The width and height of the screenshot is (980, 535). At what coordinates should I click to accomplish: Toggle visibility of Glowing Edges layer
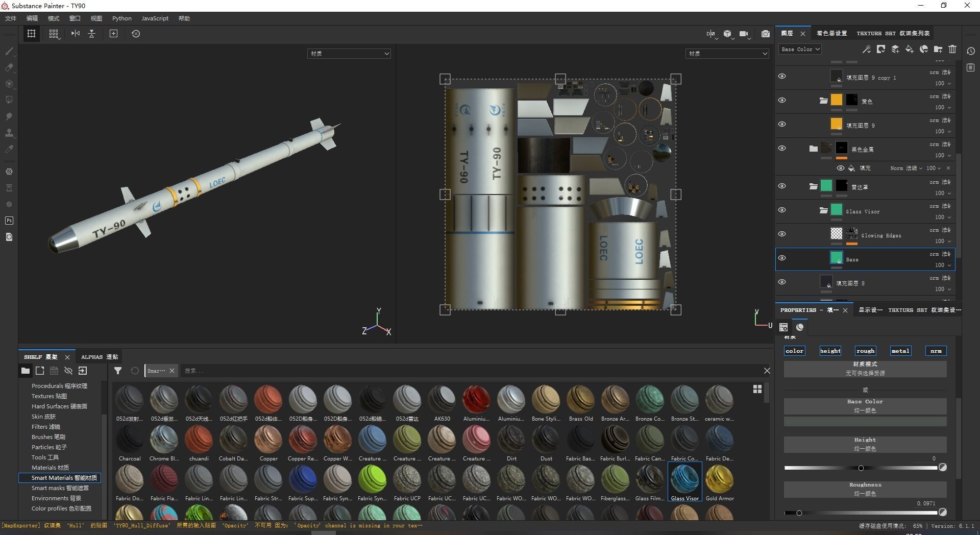pyautogui.click(x=782, y=234)
